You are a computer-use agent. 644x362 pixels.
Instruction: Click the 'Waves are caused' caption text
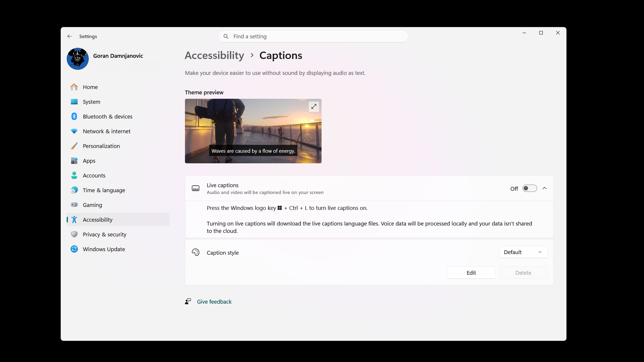click(x=253, y=151)
